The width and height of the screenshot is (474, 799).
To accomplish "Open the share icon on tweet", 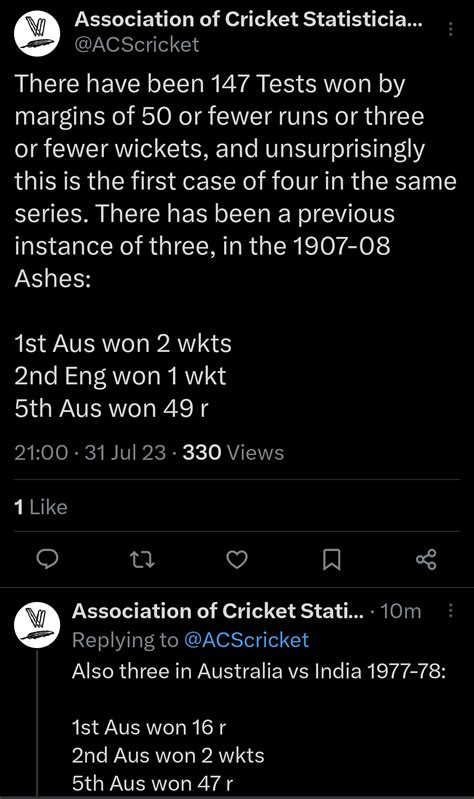I will coord(426,560).
